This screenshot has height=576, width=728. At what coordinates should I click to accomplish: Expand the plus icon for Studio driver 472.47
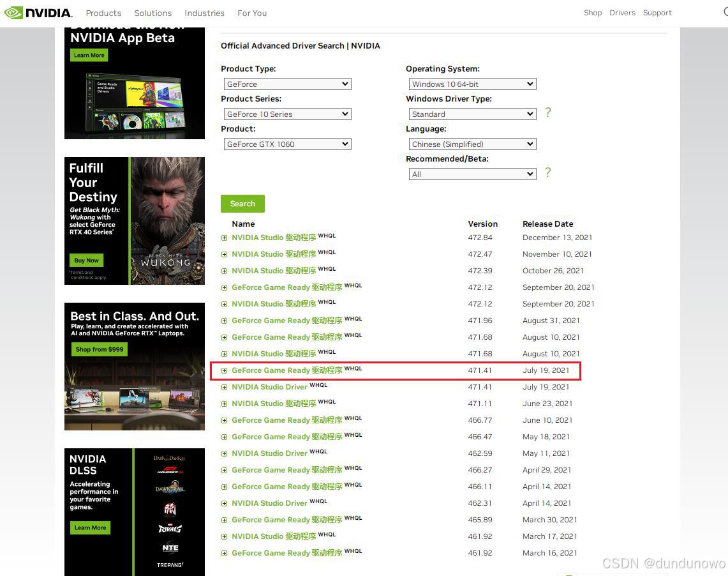pos(224,255)
